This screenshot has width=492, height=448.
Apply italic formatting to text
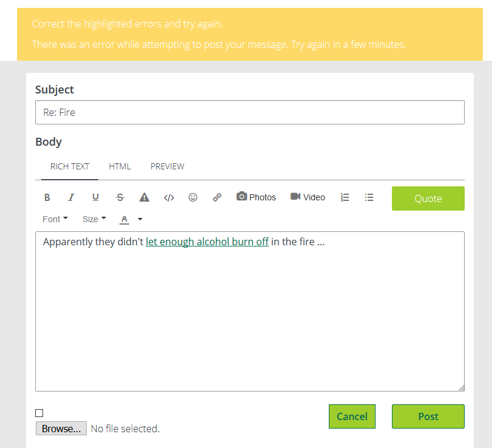click(x=71, y=197)
